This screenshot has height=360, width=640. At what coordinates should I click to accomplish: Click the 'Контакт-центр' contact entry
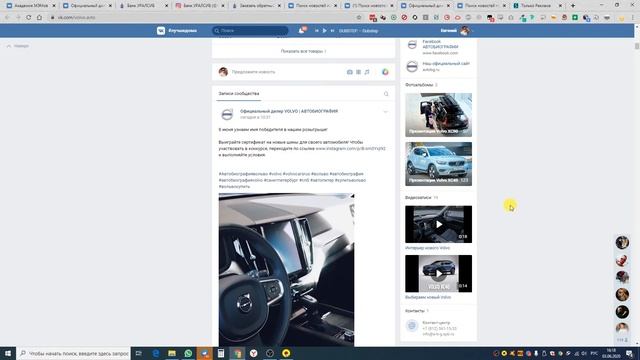point(436,323)
